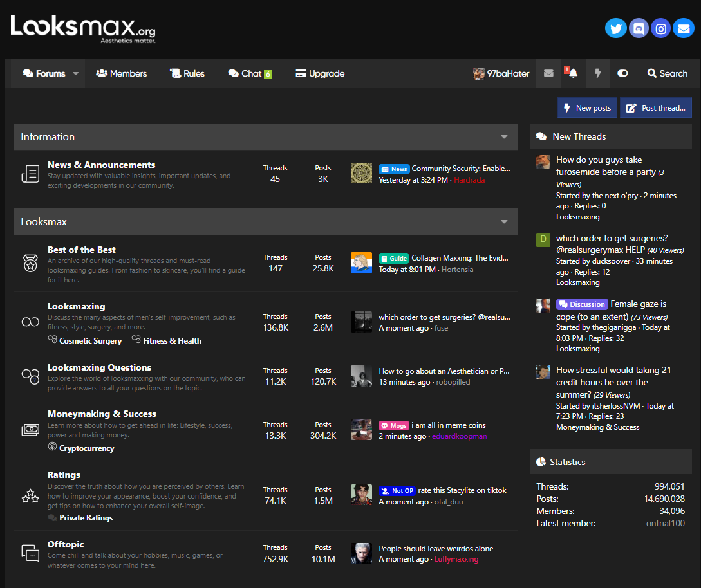Open the Twitter social link icon
The height and width of the screenshot is (588, 701).
coord(615,28)
